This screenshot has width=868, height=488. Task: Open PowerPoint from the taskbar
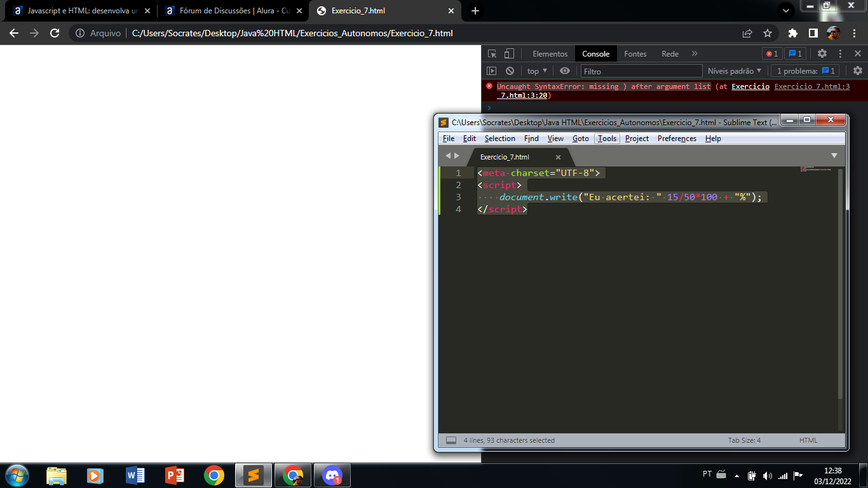click(x=175, y=475)
